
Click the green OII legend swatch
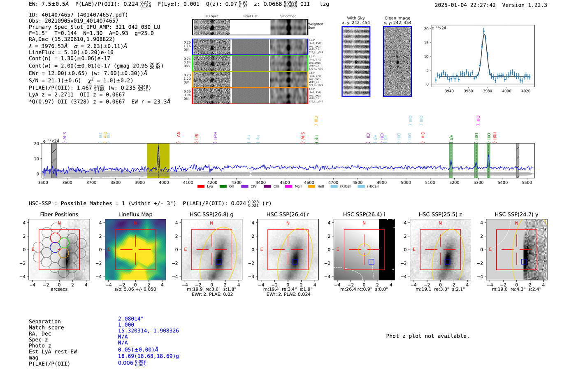tap(223, 186)
